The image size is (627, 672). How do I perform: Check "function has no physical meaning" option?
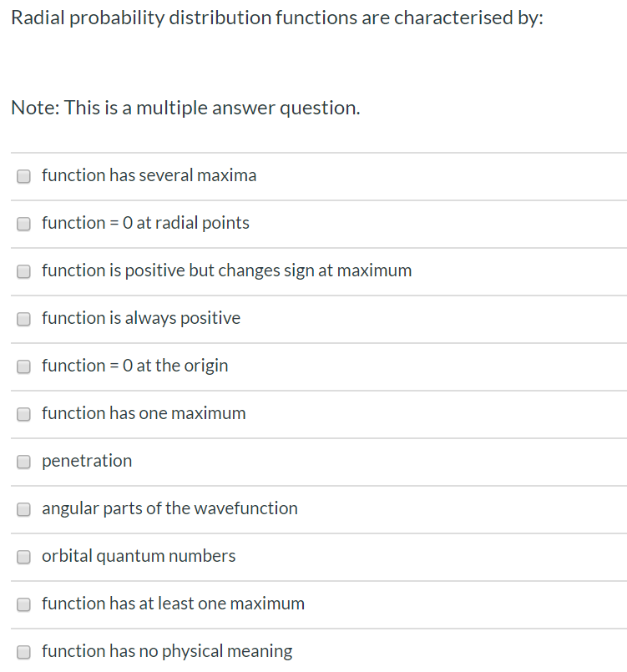[x=23, y=652]
